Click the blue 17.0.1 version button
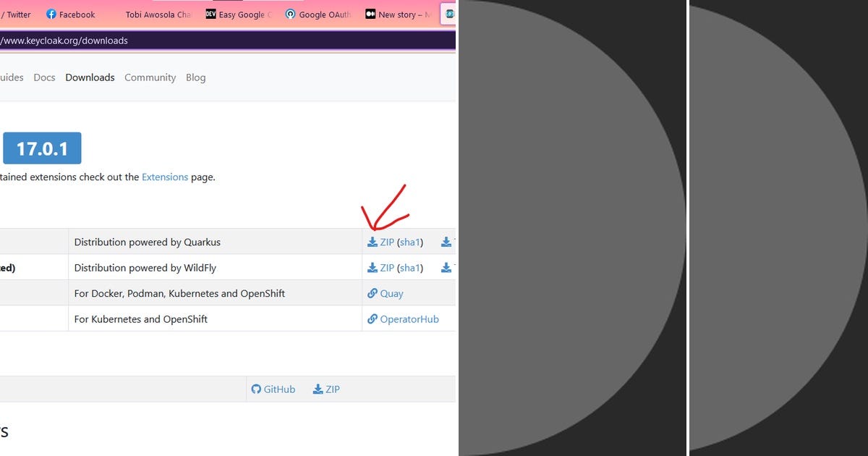This screenshot has width=868, height=456. 42,148
